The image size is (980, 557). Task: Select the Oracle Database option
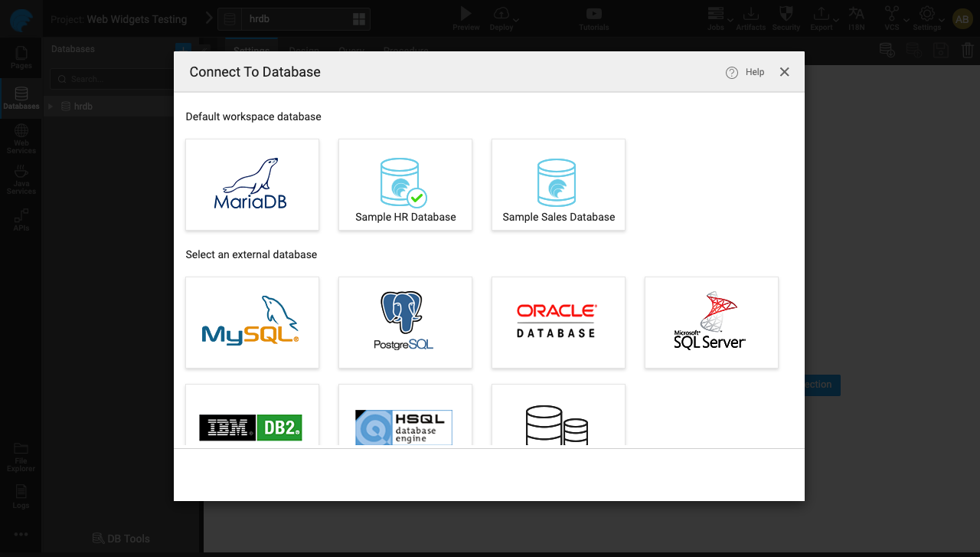[x=558, y=323]
